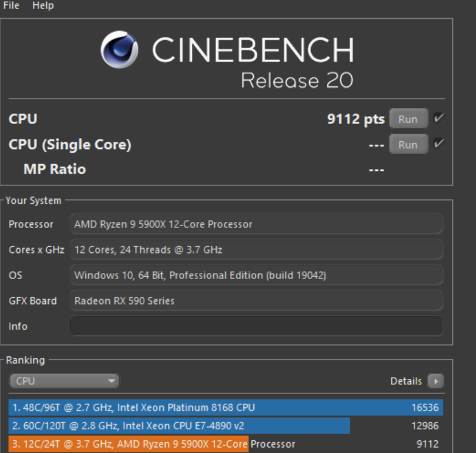This screenshot has height=453, width=476.
Task: Click the GFX Board Radeon RX 590 field
Action: tap(256, 300)
